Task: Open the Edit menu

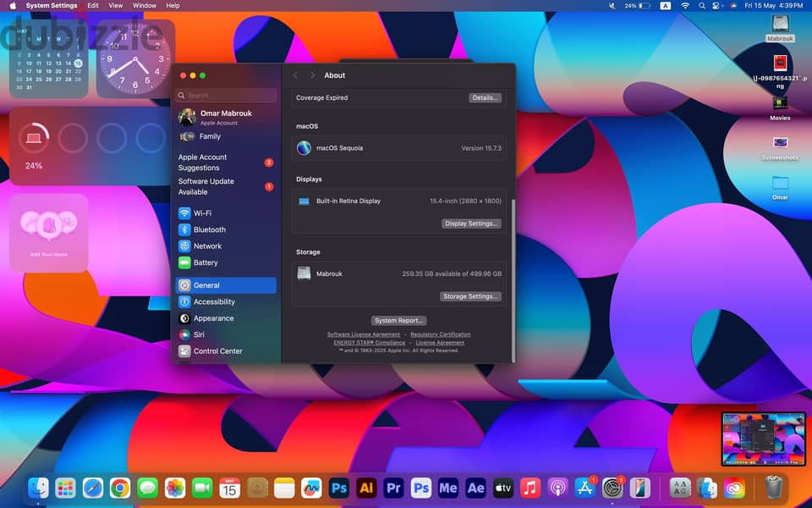Action: pos(93,6)
